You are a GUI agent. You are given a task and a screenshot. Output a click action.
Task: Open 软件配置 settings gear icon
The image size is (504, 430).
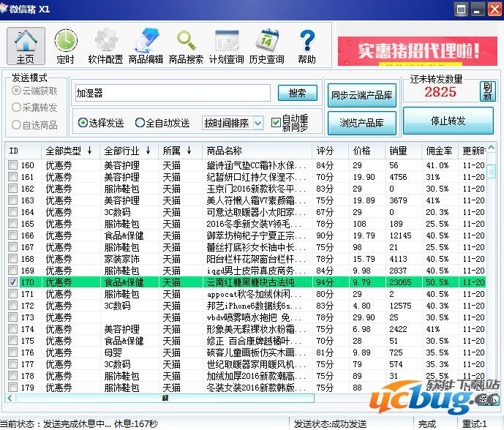[x=105, y=46]
